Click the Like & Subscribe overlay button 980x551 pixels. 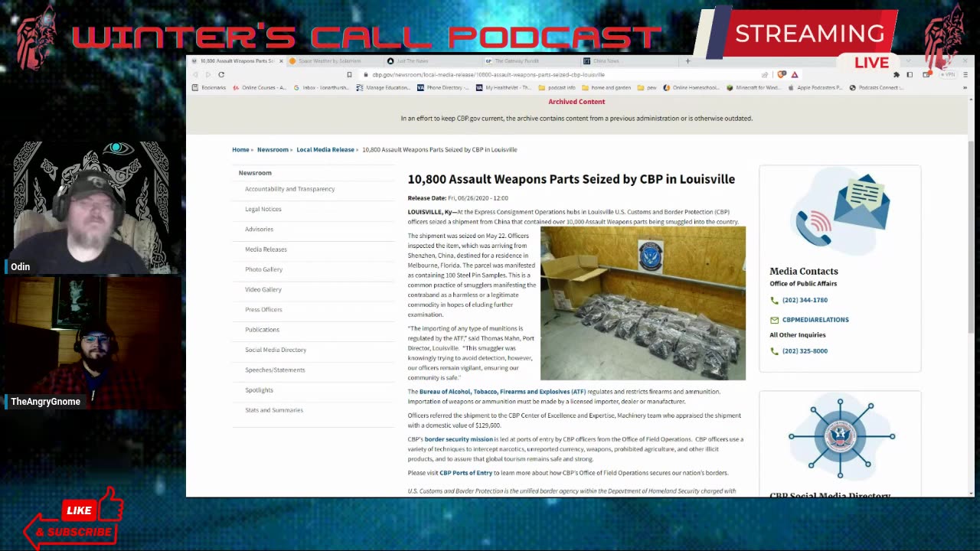[73, 518]
